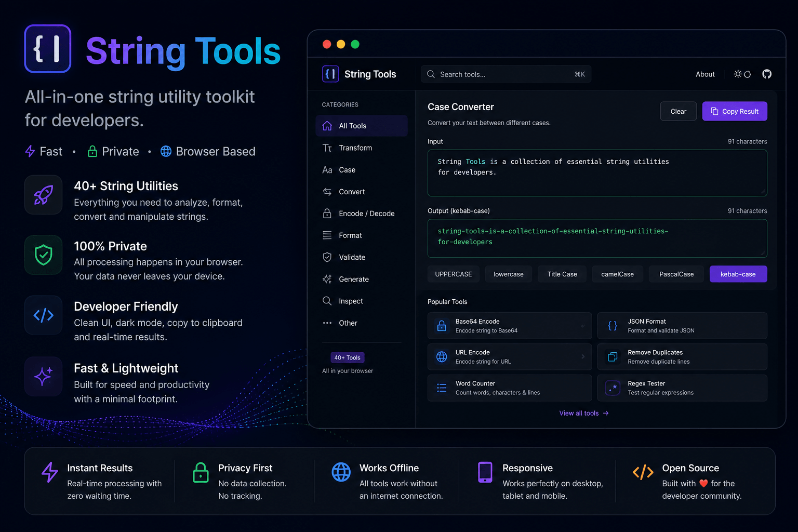Click the search magnifier icon
Screen dimensions: 798x532
431,74
